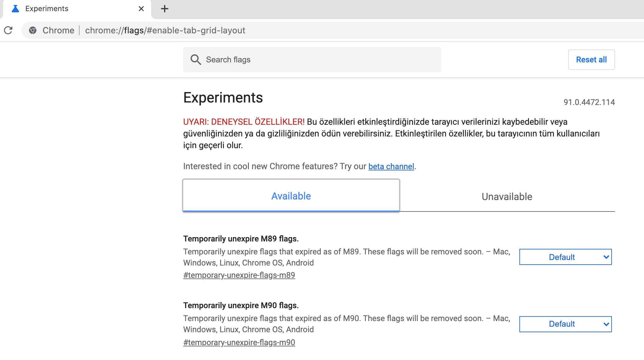Switch to the Available tab

click(x=291, y=196)
